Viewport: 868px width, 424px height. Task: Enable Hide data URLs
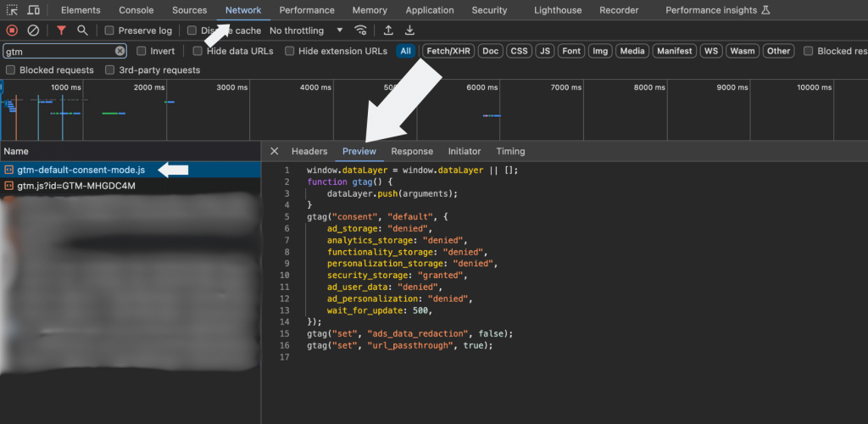click(x=198, y=51)
